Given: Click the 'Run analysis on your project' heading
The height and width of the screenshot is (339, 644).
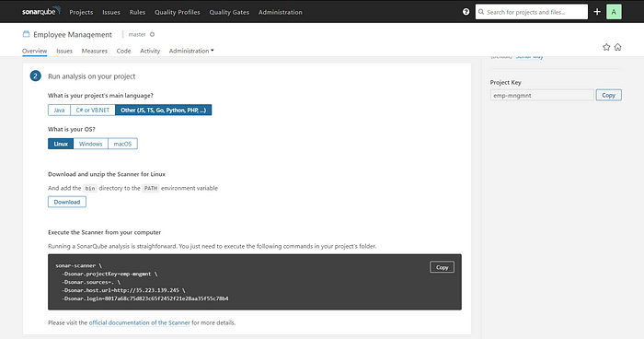Looking at the screenshot, I should click(92, 76).
